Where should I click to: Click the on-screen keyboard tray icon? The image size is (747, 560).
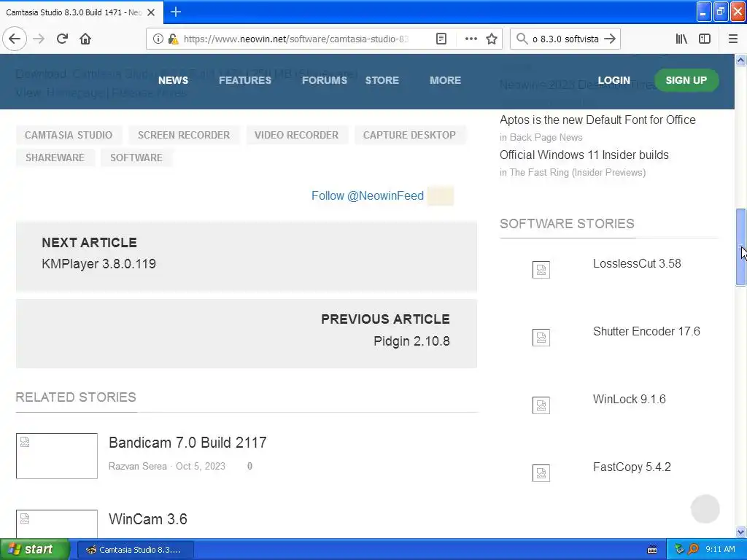[x=652, y=550]
